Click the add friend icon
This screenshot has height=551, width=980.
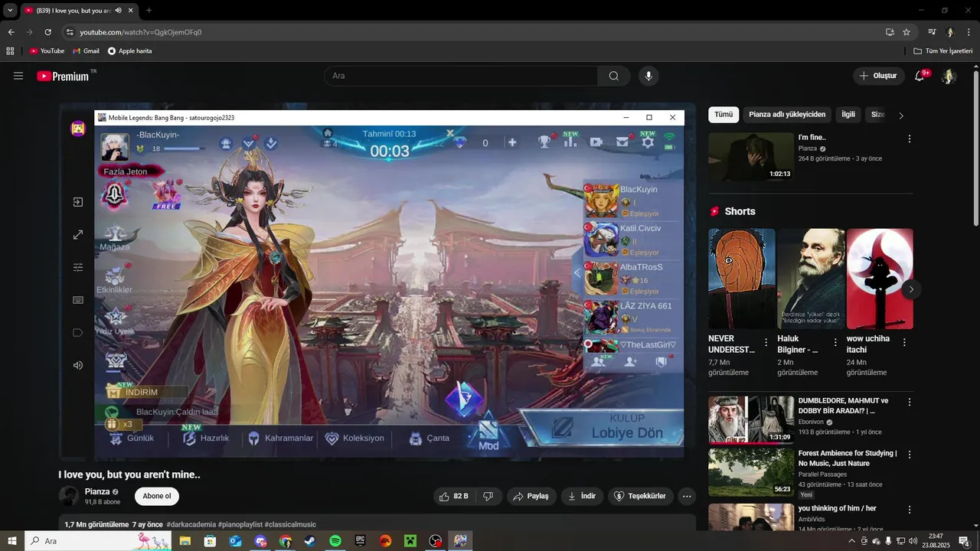click(630, 362)
